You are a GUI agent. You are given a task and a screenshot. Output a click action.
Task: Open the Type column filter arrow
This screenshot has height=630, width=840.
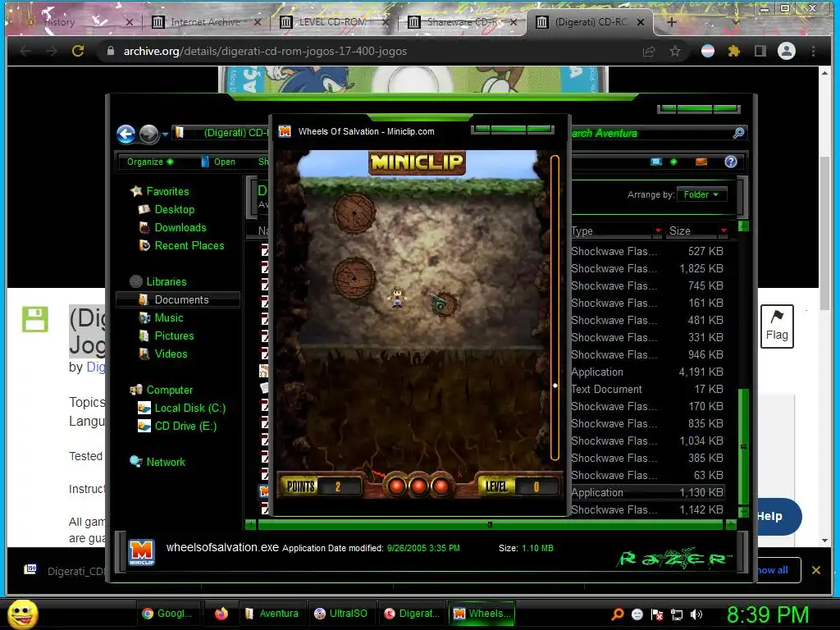pos(658,231)
